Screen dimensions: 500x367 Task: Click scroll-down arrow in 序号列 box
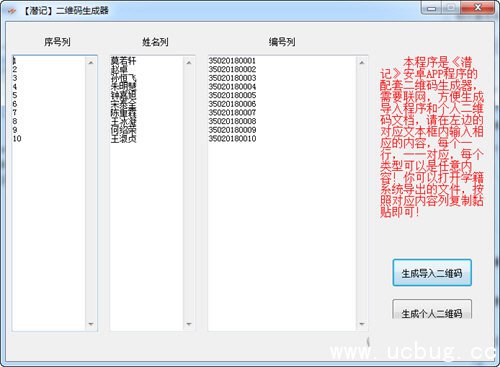[x=91, y=324]
